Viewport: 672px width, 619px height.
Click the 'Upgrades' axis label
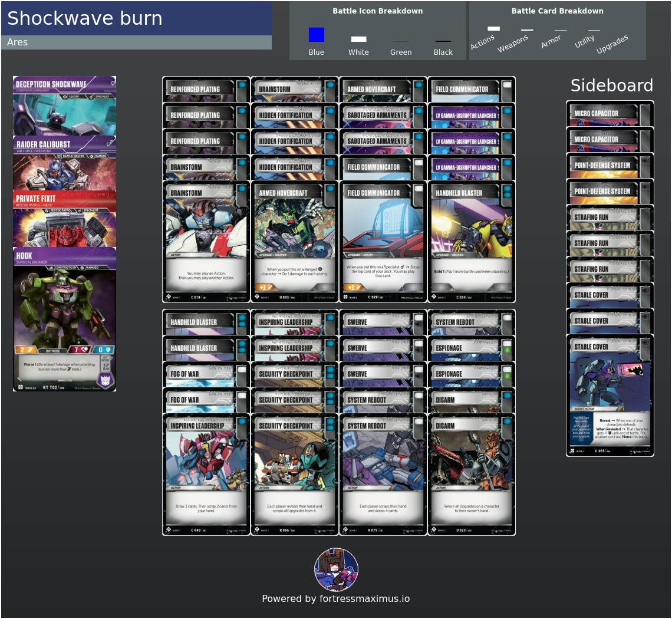click(612, 44)
